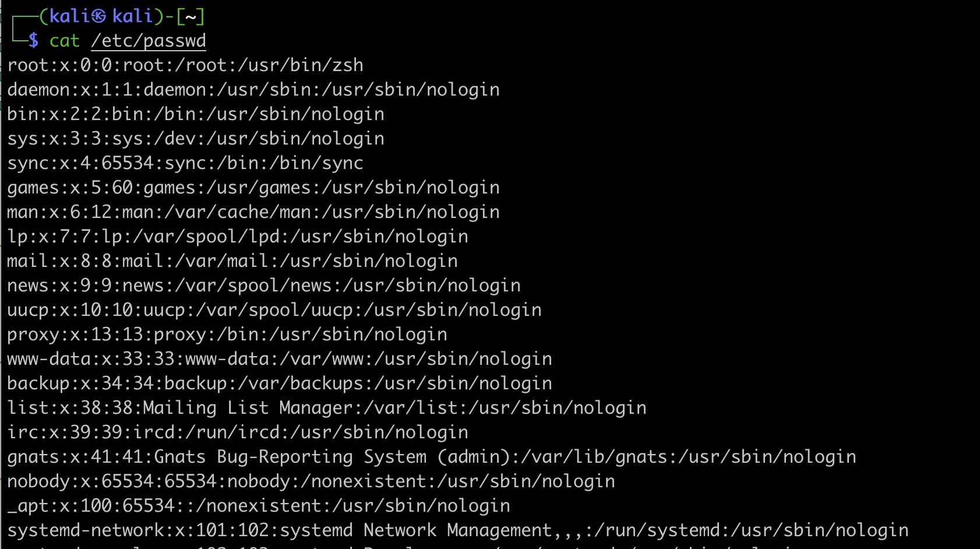Click the /usr/bin/zsh shell path
980x549 pixels.
coord(306,65)
